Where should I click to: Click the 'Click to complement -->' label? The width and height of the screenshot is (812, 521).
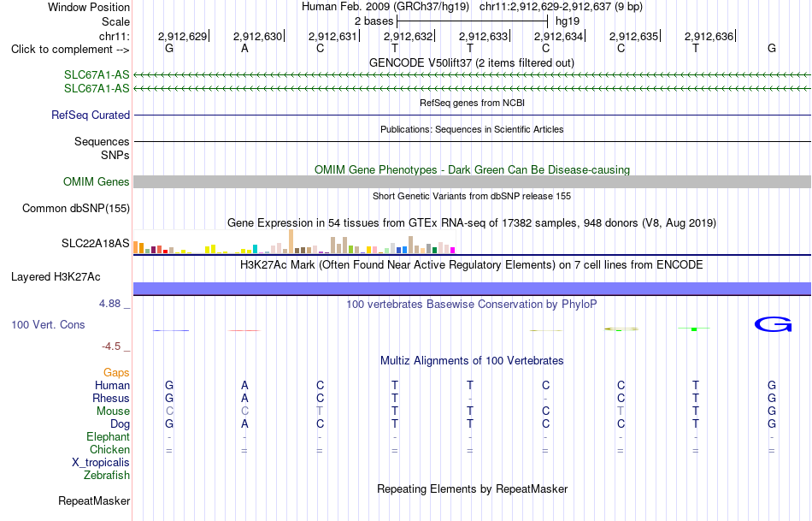[x=70, y=50]
